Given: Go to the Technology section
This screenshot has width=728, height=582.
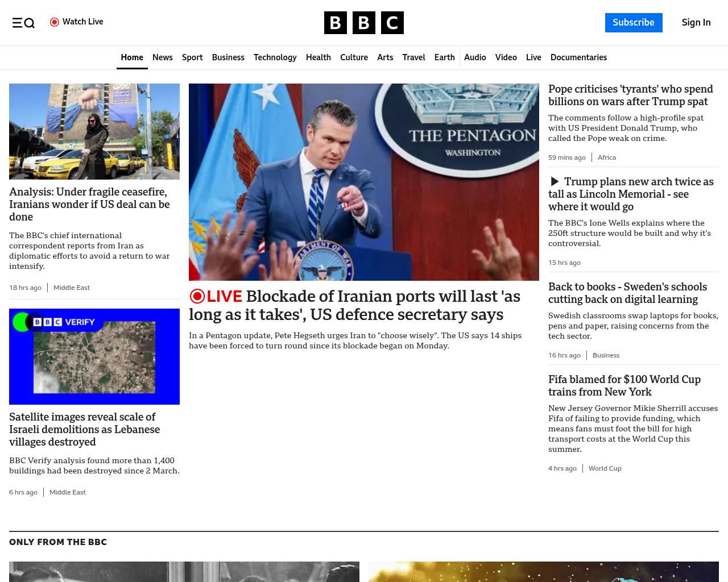Looking at the screenshot, I should (275, 57).
